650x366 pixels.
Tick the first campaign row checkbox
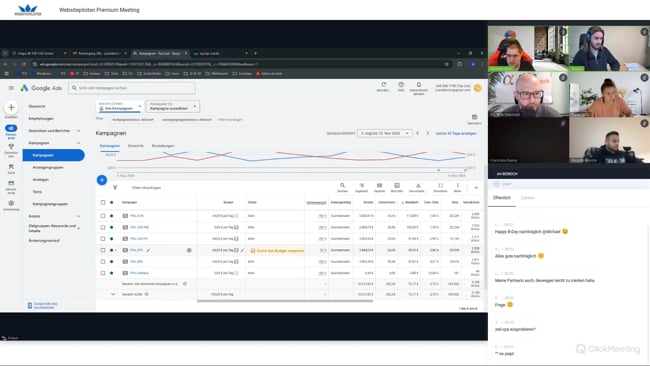coord(103,216)
